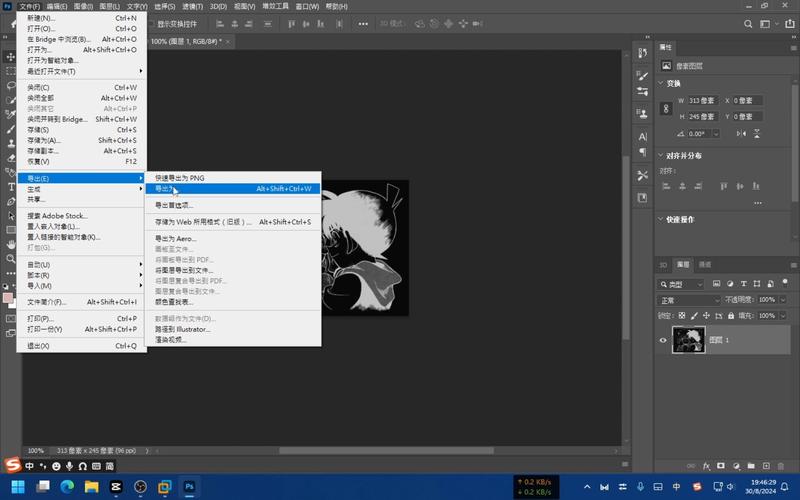800x500 pixels.
Task: Collapse the 对齐并分布 section
Action: click(x=660, y=156)
